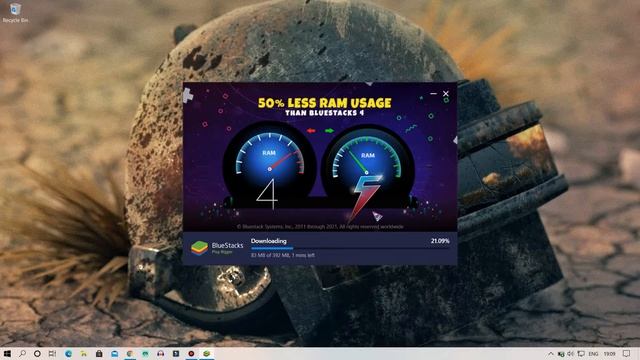Open clock showing 19:09
640x360 pixels.
[x=609, y=354]
